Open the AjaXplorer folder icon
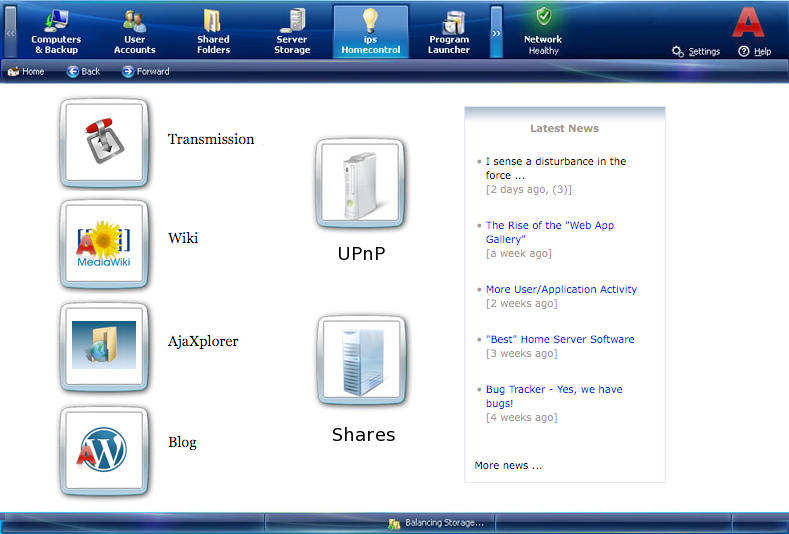Viewport: 789px width, 534px height. coord(104,347)
